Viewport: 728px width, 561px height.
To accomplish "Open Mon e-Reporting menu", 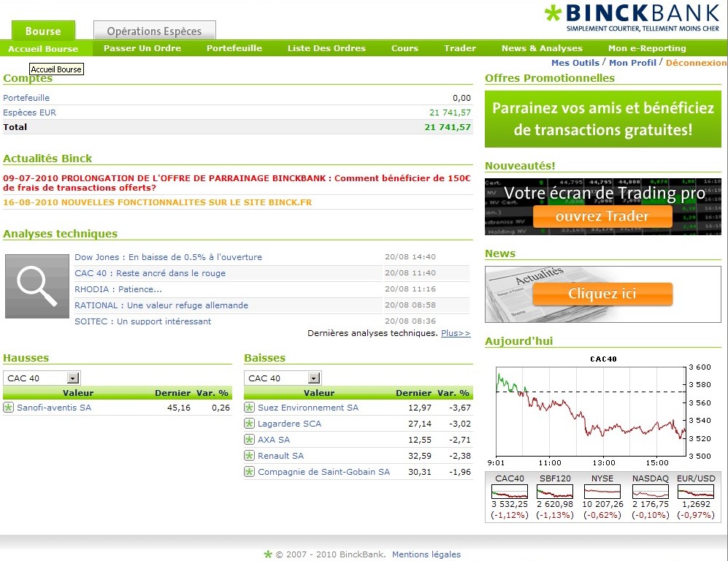I will (x=647, y=48).
